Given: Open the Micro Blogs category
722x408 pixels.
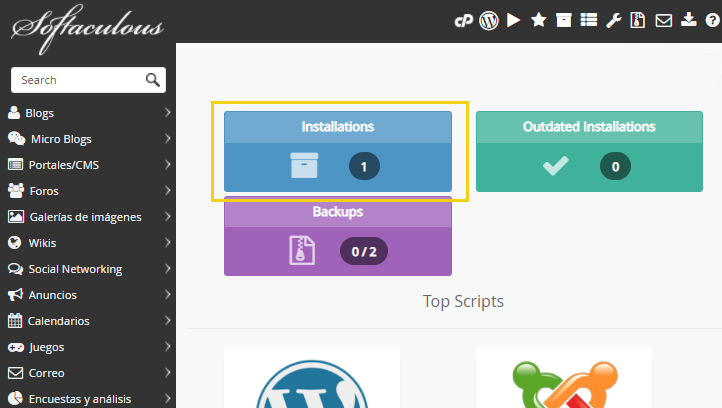Looking at the screenshot, I should [x=61, y=139].
